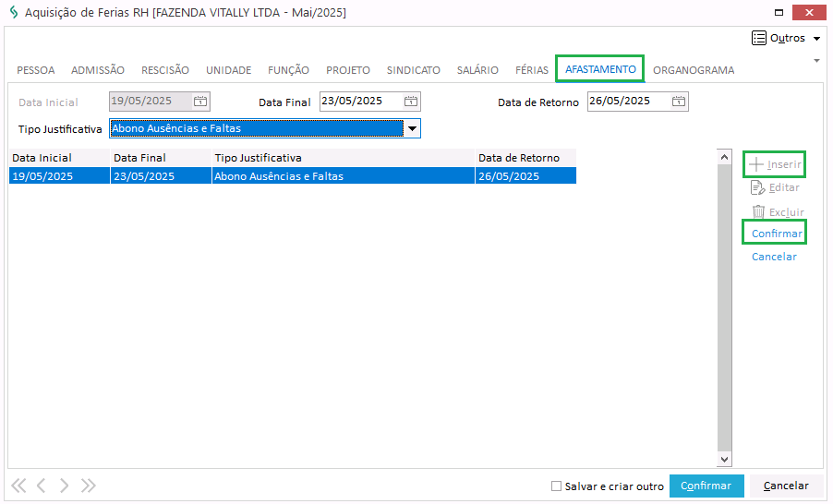Select row cell Abono Ausências e Faltas
The width and height of the screenshot is (833, 504).
point(343,175)
